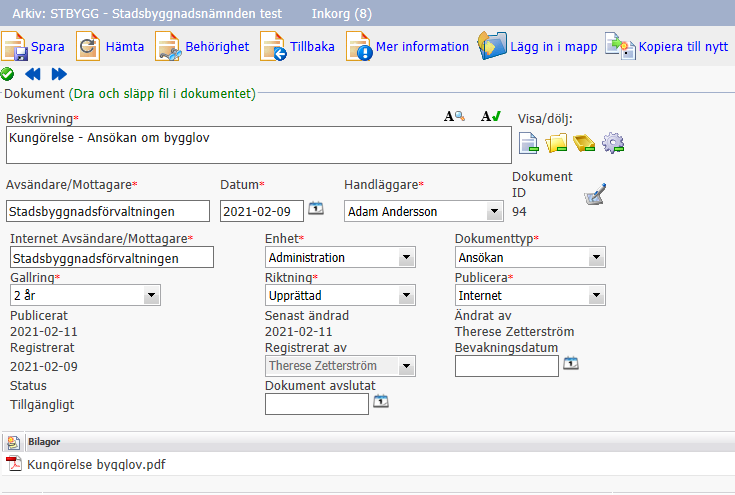
Task: Click the PDF icon of Kungörelse bygglov
Action: [14, 464]
